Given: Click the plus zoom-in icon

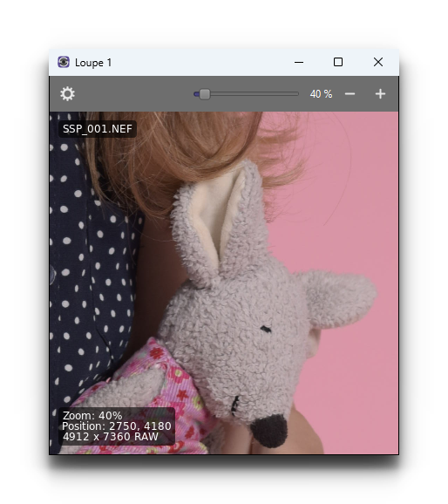Looking at the screenshot, I should [x=380, y=94].
